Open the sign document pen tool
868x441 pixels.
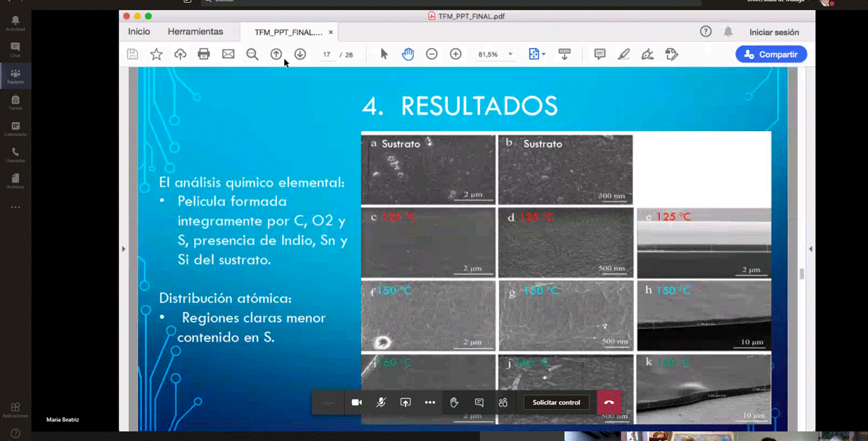pos(647,54)
